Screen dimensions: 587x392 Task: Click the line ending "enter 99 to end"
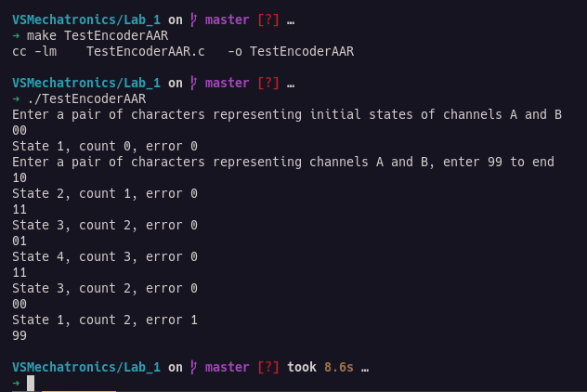(x=282, y=162)
